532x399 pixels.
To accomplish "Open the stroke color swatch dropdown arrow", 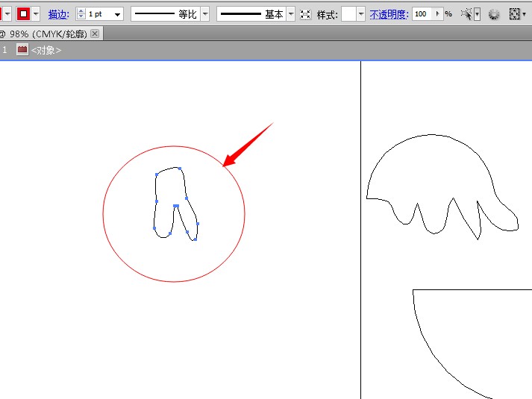I will [x=36, y=14].
